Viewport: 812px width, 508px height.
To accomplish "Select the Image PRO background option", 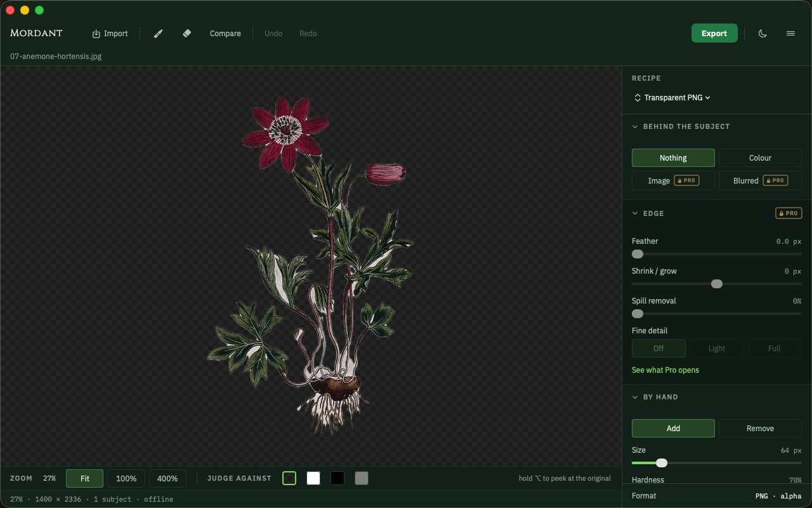I will (673, 181).
